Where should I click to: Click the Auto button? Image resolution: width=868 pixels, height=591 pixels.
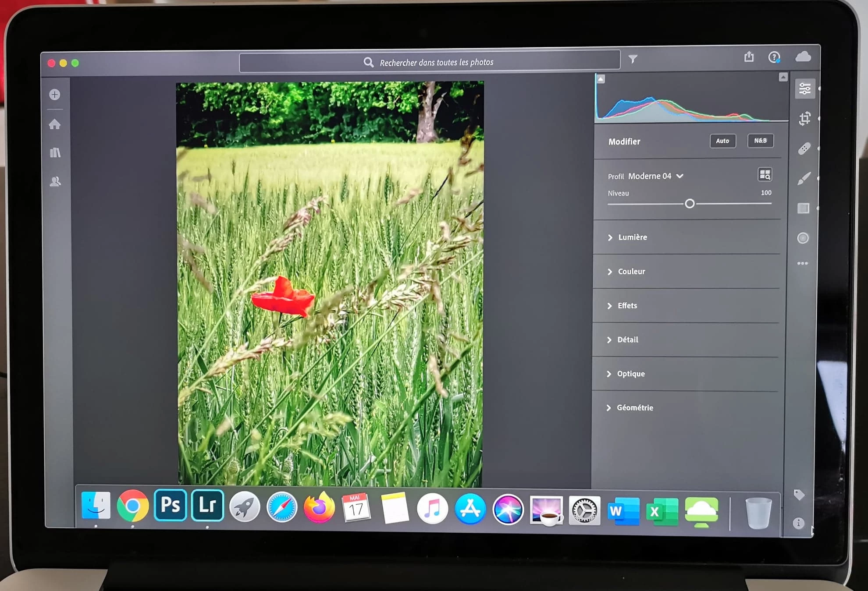(722, 141)
